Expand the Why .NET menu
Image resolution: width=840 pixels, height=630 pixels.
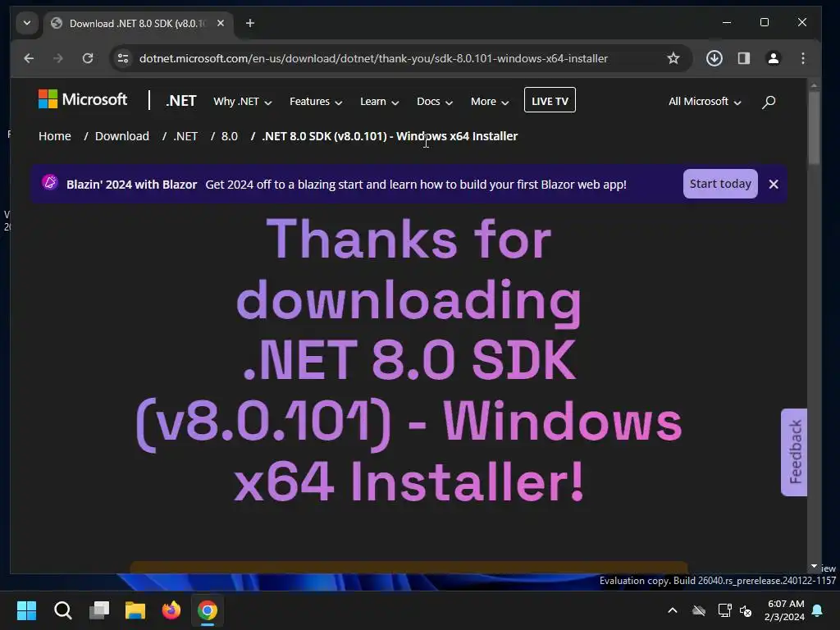243,101
